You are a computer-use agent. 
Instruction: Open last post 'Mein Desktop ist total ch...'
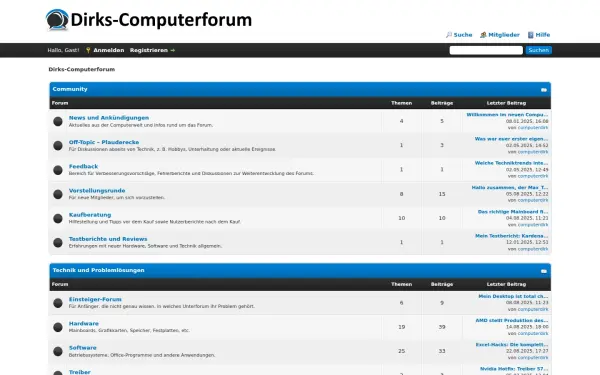(513, 296)
